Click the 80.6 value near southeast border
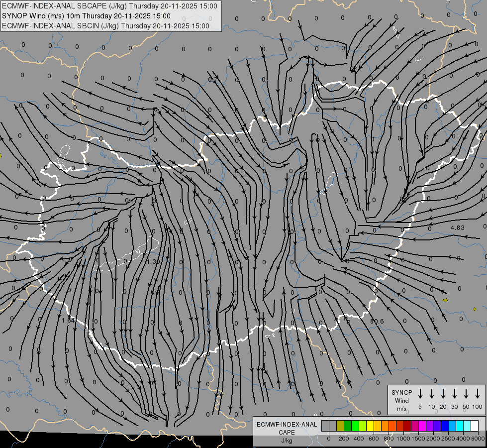The width and height of the screenshot is (487, 448). (377, 321)
